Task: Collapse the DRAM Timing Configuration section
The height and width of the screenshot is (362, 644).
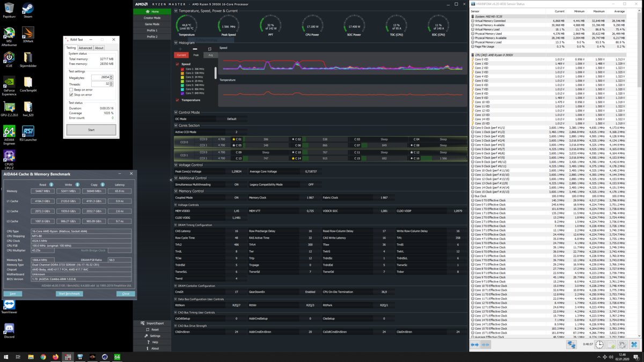Action: click(175, 225)
